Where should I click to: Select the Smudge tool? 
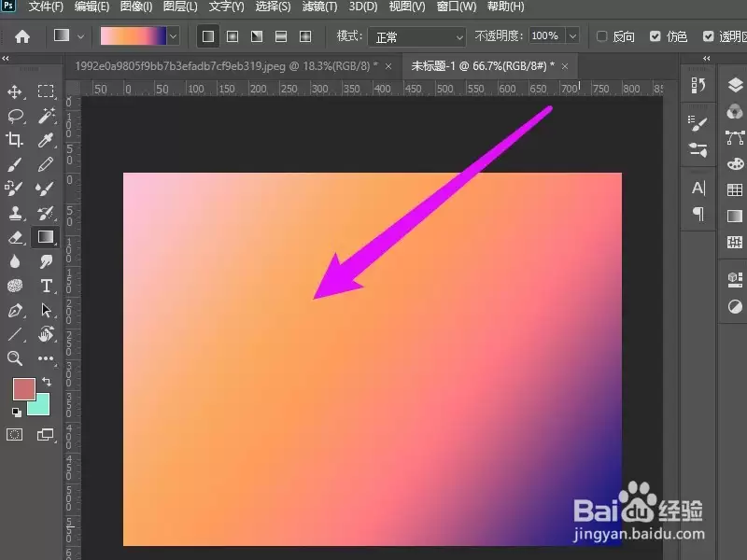46,261
